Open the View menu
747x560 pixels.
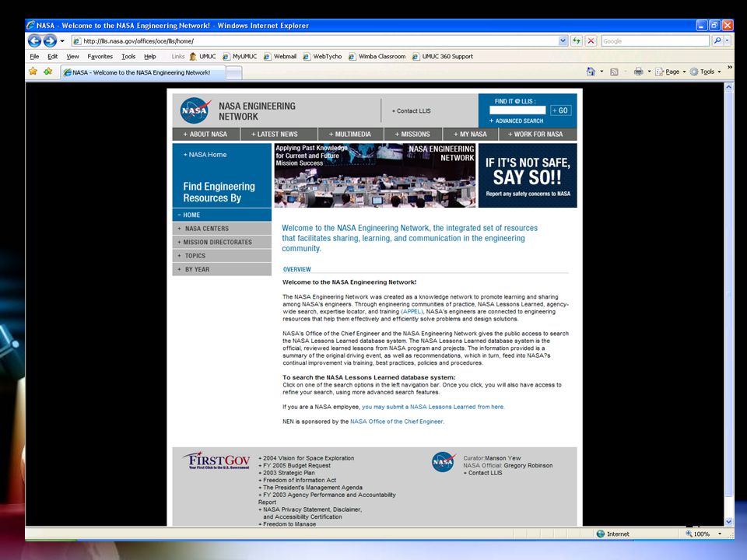click(72, 56)
